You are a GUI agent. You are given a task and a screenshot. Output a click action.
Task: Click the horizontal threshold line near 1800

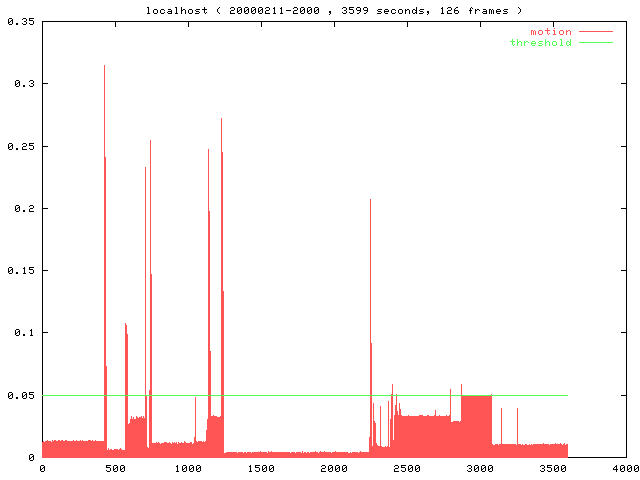[x=305, y=395]
